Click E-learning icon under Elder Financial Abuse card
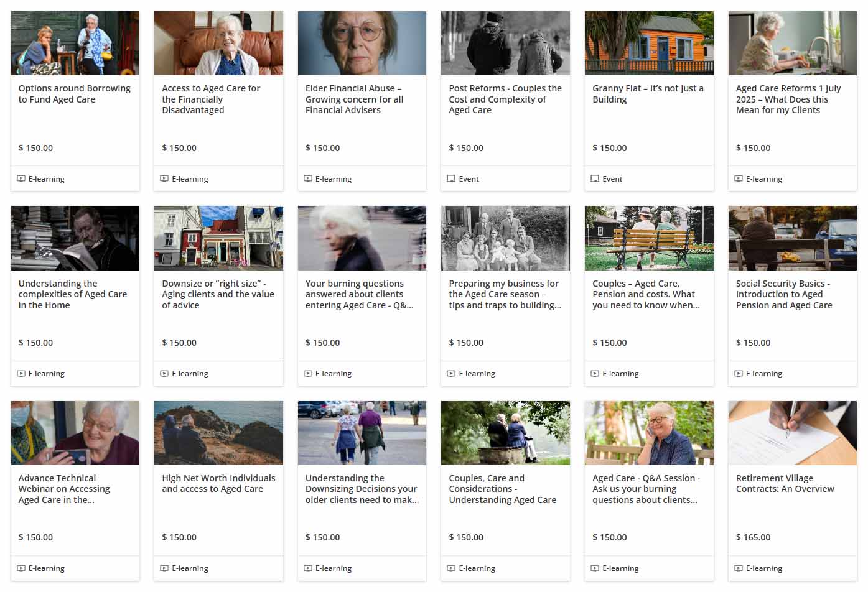Image resolution: width=868 pixels, height=592 pixels. (x=308, y=179)
